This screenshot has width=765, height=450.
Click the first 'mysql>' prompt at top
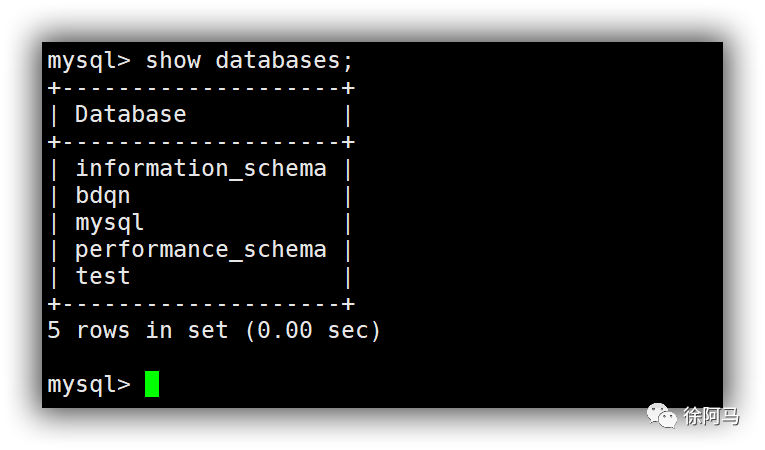coord(89,61)
